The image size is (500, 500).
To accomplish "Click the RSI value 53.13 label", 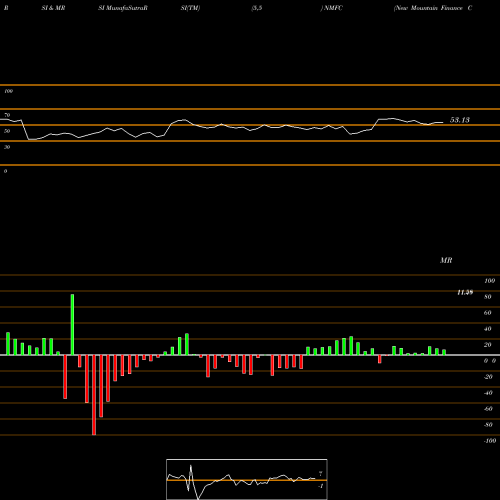I will coord(460,120).
